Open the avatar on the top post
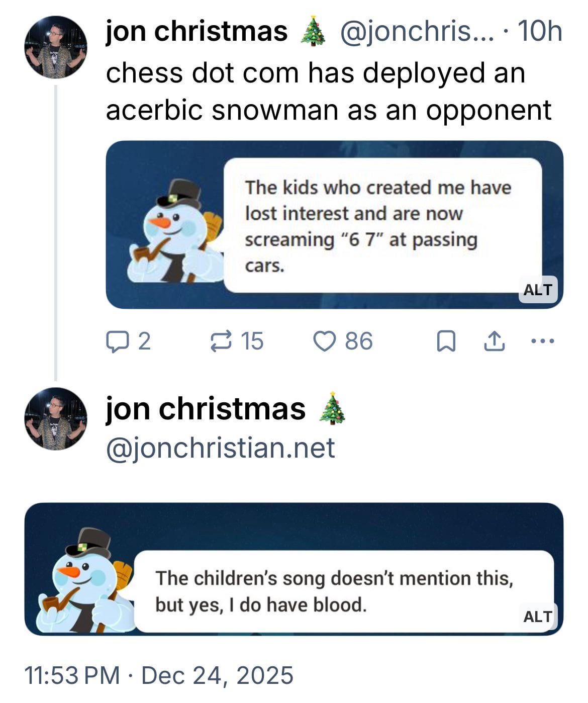The image size is (588, 703). pos(56,47)
